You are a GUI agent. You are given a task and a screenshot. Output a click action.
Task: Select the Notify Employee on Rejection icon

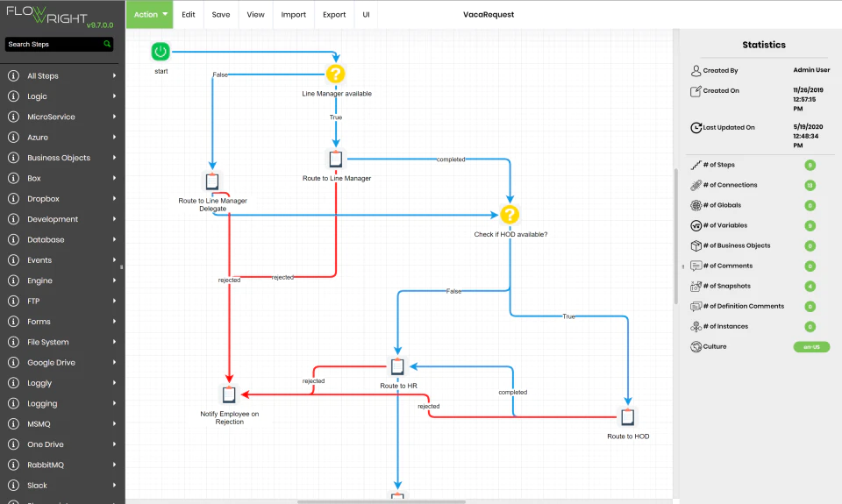(x=229, y=394)
